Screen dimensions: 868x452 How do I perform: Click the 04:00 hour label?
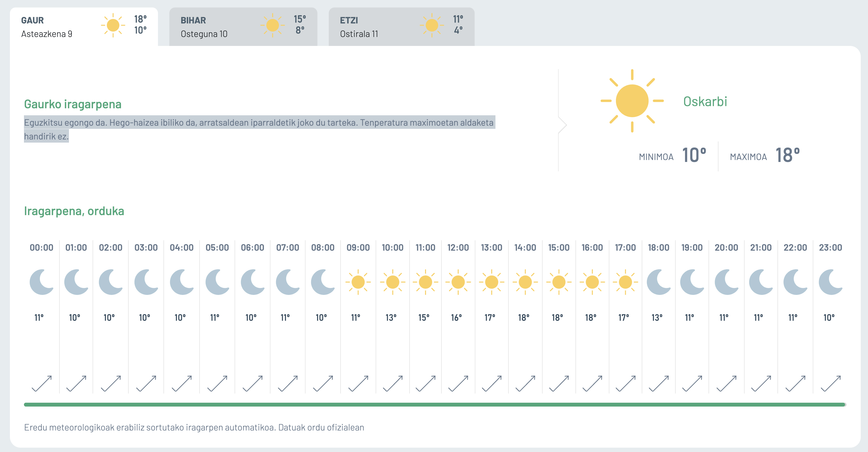(182, 248)
